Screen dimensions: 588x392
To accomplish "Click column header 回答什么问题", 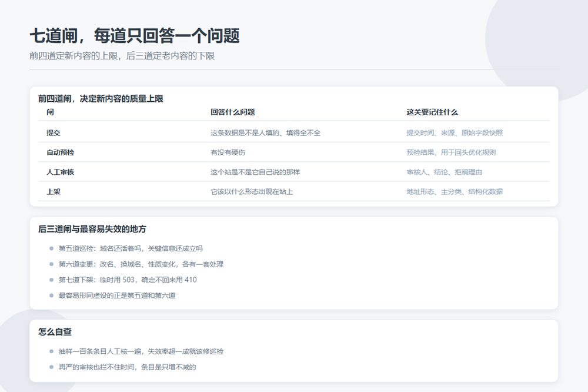I will 232,112.
